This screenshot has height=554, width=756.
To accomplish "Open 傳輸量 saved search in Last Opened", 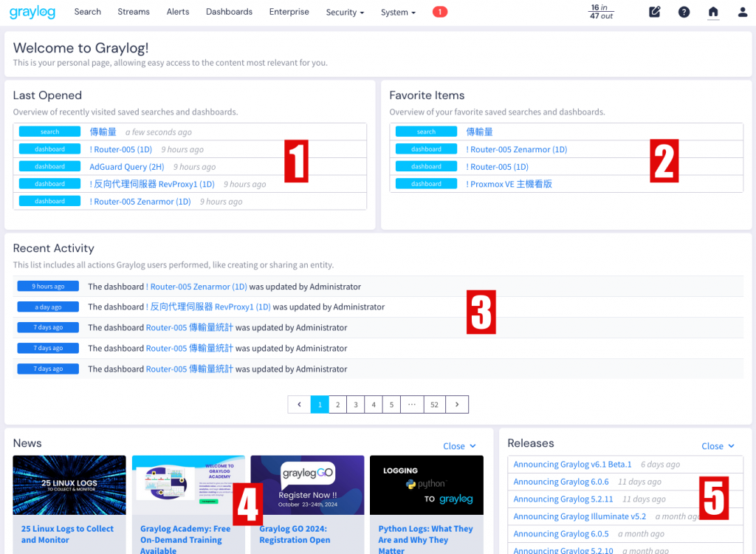I will coord(103,131).
